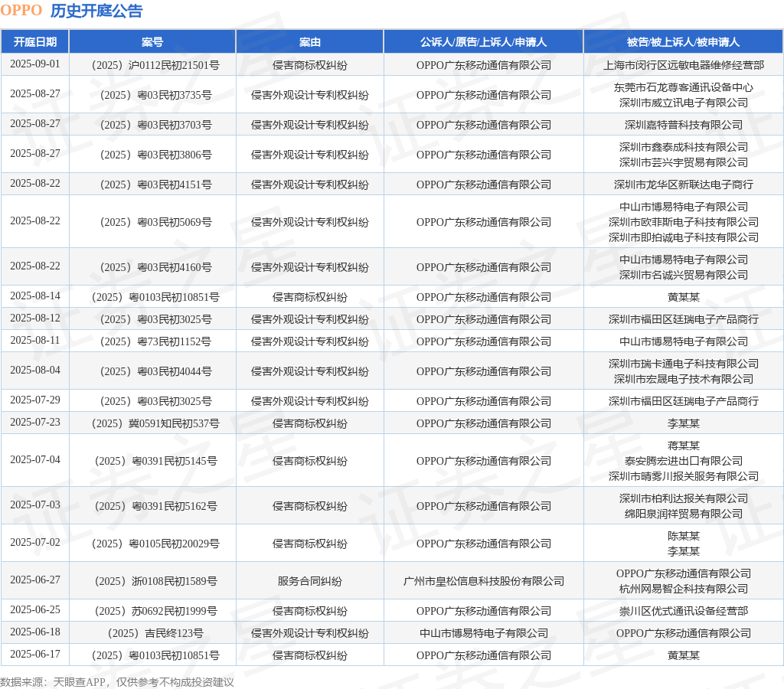784x689 pixels.
Task: Click defendant 黄某某 in 2025-06-17 row
Action: 684,655
